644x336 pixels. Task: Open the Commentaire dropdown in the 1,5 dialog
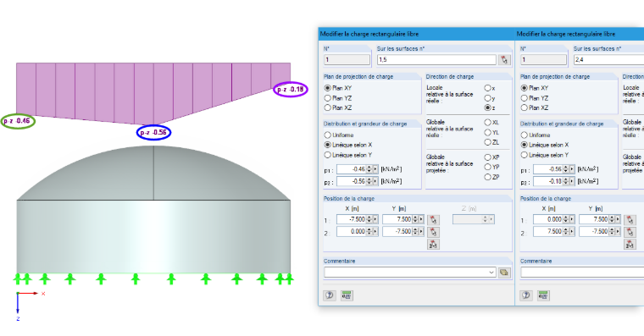(x=491, y=273)
